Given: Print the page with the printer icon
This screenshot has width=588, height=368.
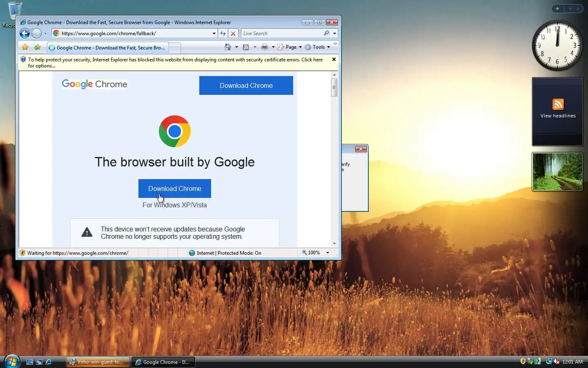Looking at the screenshot, I should tap(265, 47).
